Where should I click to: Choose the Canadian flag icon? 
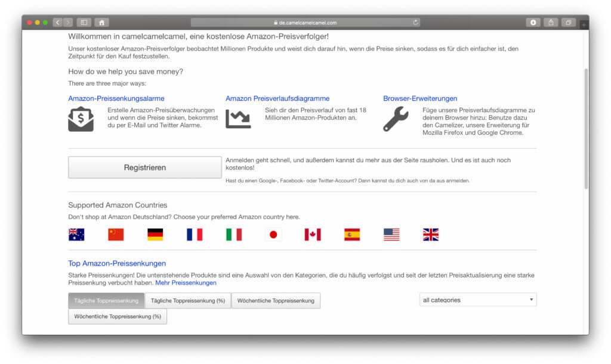tap(313, 235)
